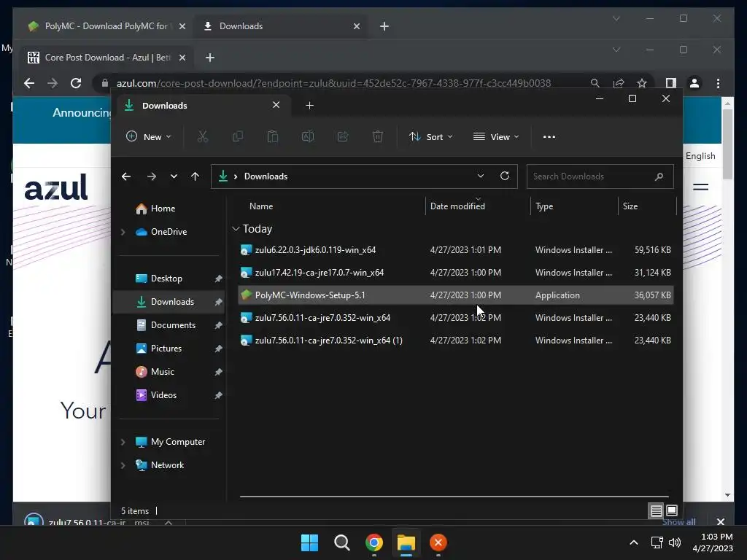747x560 pixels.
Task: Click the Rename icon in Explorer toolbar
Action: coord(308,136)
